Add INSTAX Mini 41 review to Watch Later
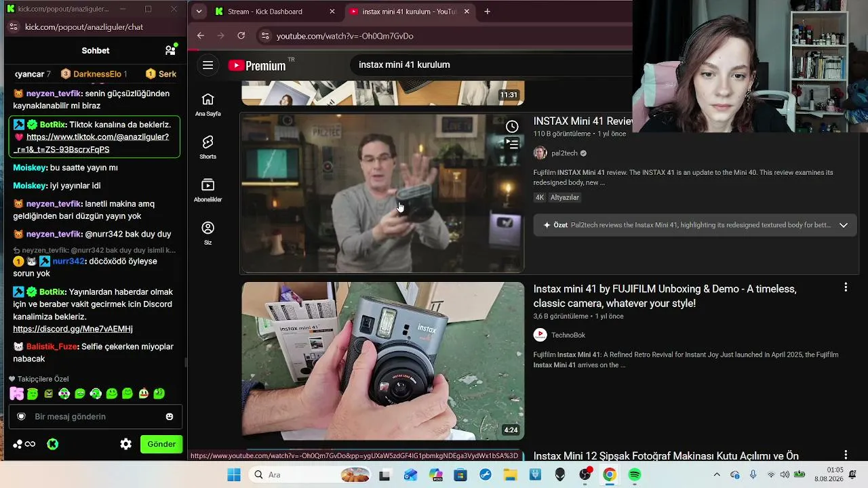868x488 pixels. click(512, 126)
